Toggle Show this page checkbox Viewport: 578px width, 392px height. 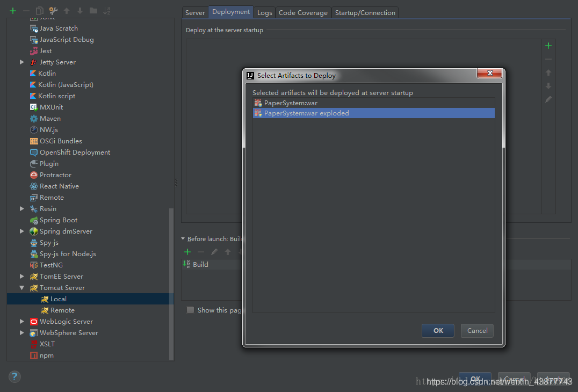point(190,310)
